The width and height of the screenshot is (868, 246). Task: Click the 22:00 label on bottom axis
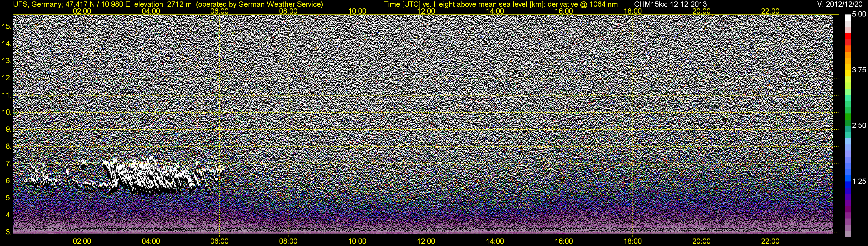tap(770, 241)
